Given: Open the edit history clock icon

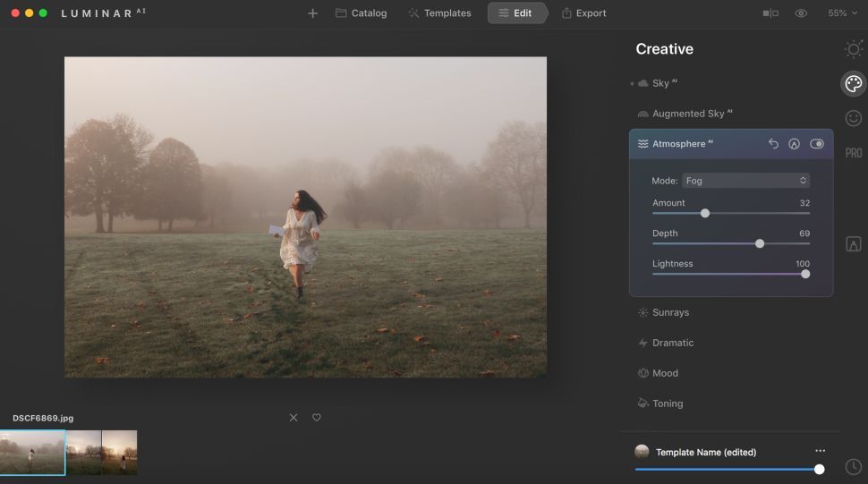Looking at the screenshot, I should point(853,467).
